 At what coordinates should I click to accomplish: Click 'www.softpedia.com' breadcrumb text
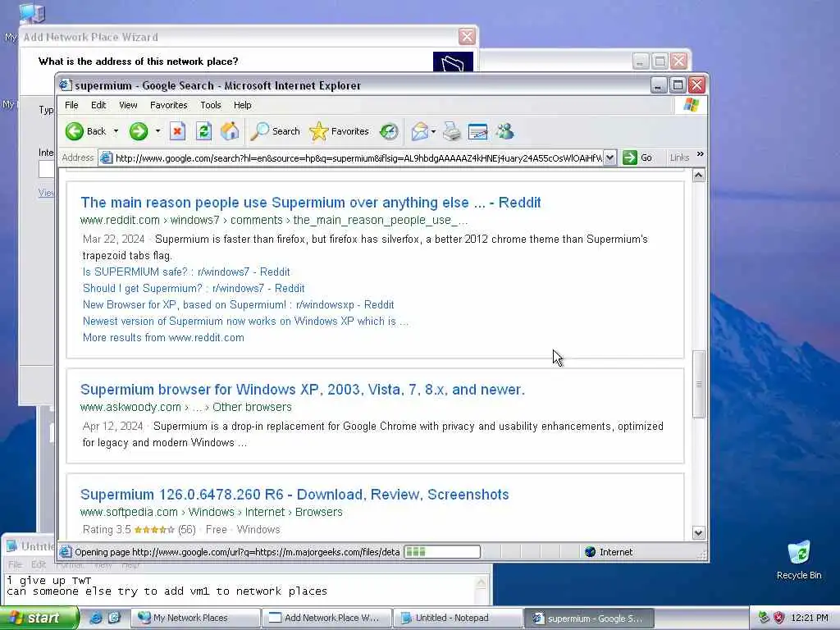coord(129,512)
